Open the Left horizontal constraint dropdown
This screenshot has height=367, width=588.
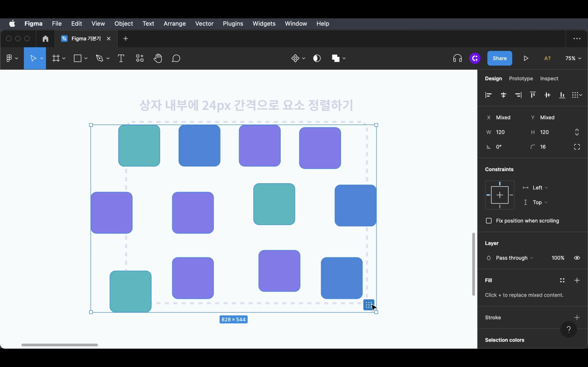click(540, 188)
